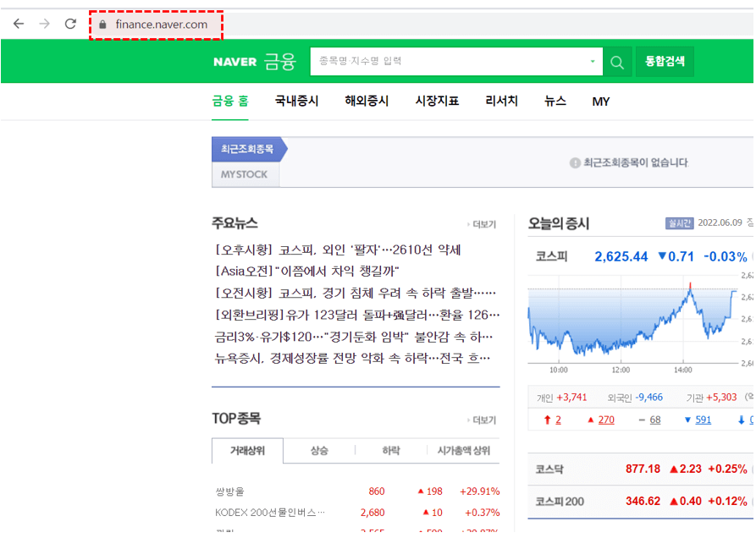
Task: Open the 금융 홈 menu
Action: pos(230,102)
